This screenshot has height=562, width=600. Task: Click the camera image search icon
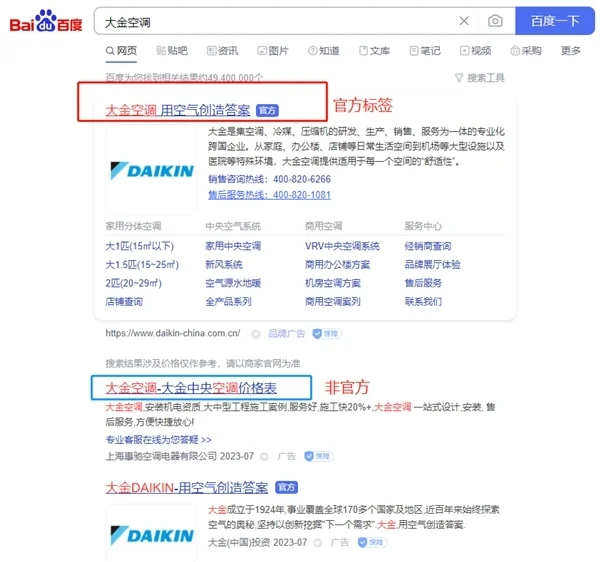tap(495, 21)
